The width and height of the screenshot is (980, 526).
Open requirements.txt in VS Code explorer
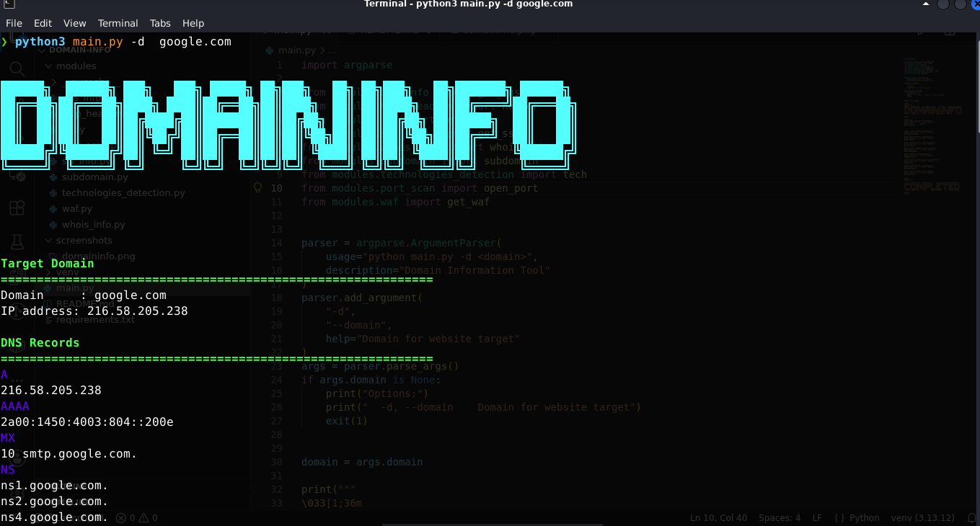coord(95,320)
